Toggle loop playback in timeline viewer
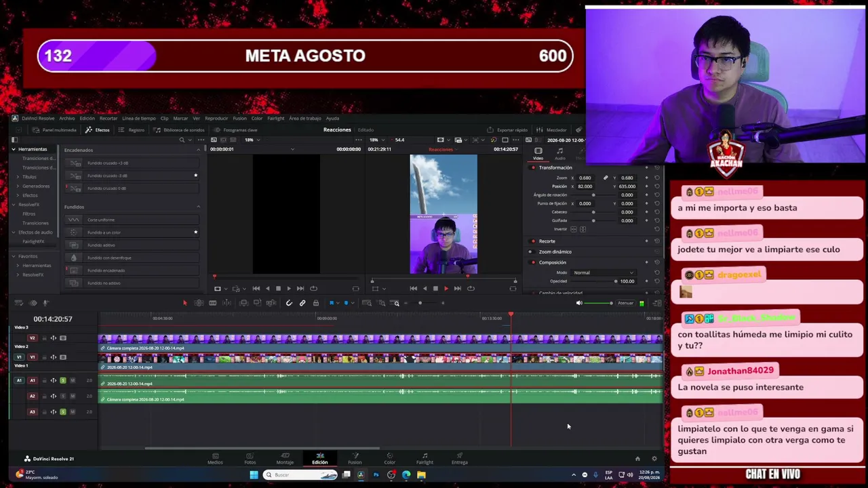 (x=469, y=289)
